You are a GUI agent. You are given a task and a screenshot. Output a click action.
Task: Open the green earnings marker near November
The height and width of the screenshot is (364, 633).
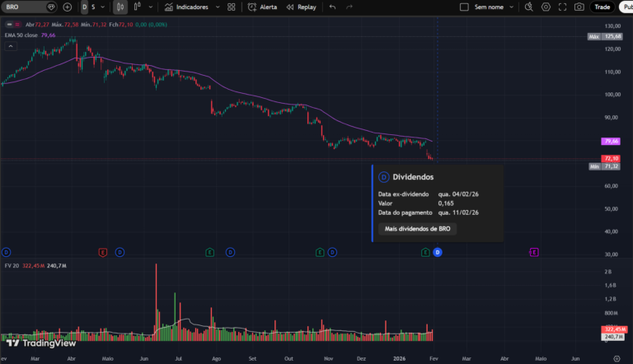tap(320, 253)
